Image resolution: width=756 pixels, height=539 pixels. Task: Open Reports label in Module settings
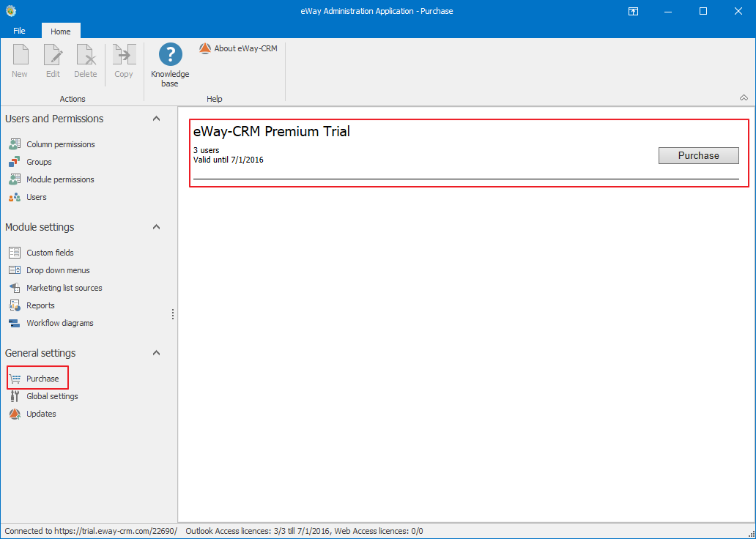40,305
